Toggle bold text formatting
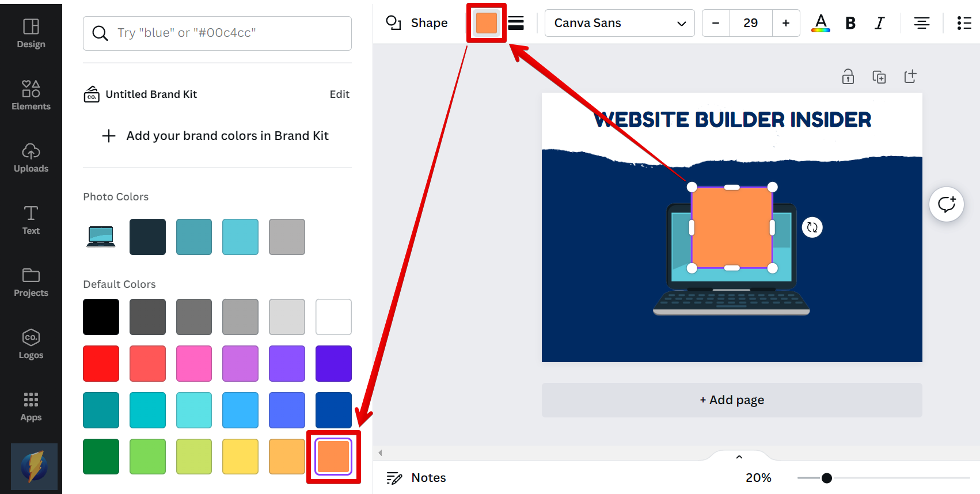 click(850, 23)
